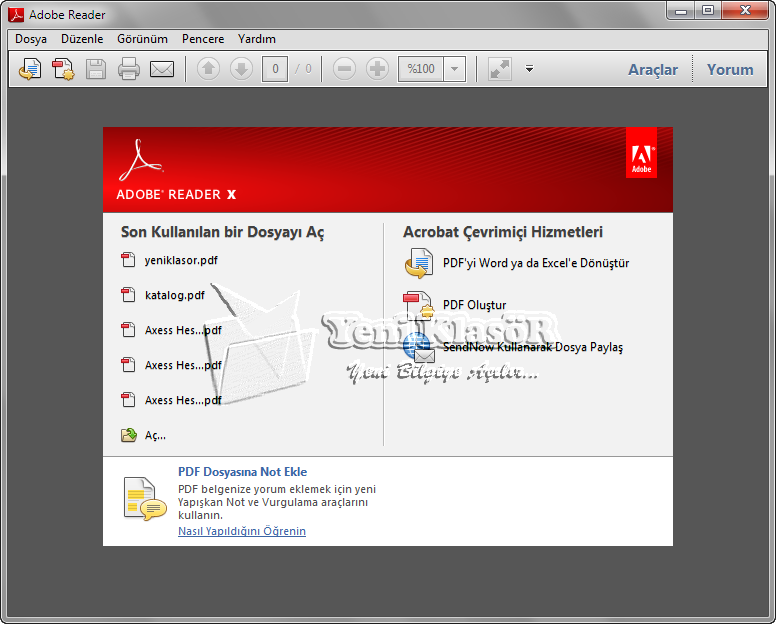
Task: Open the Düzenle menu
Action: (x=82, y=39)
